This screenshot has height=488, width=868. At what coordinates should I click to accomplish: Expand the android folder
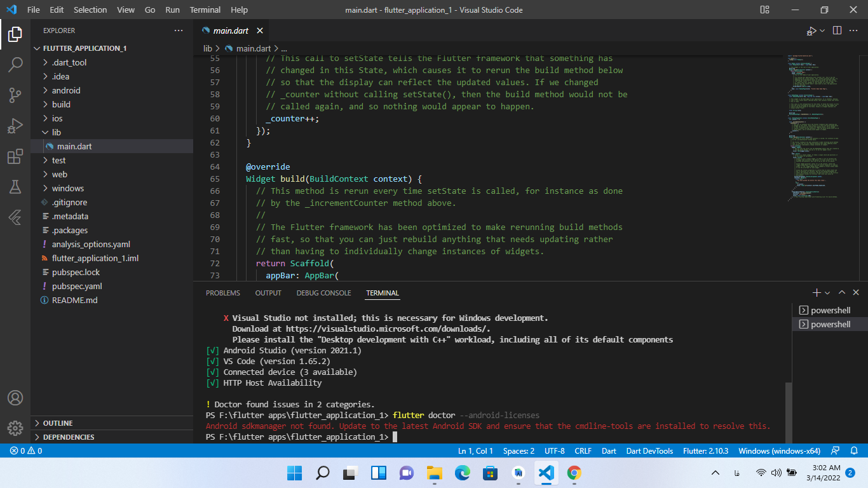pyautogui.click(x=112, y=90)
